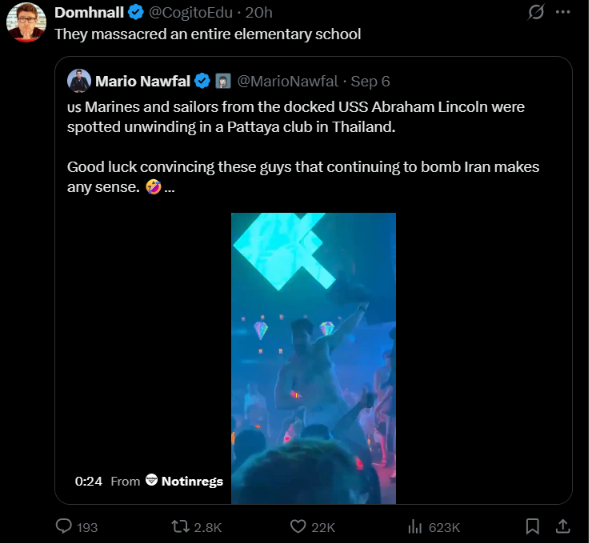This screenshot has height=543, width=589.
Task: Click the Grok slashed-circle icon
Action: (x=535, y=12)
